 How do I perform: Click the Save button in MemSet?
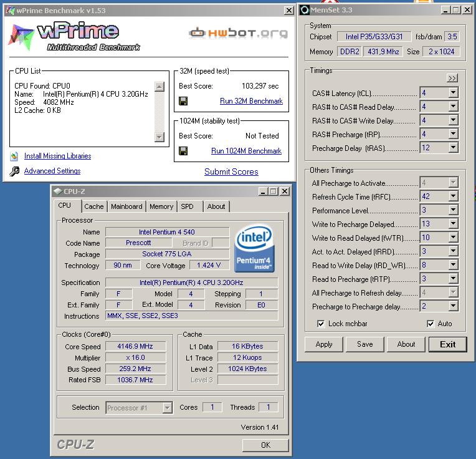365,344
